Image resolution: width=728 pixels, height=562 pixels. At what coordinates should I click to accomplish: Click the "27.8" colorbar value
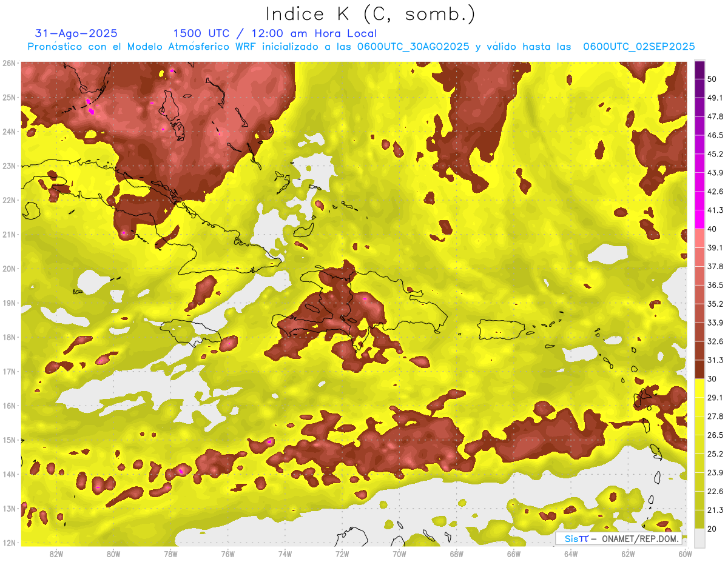tap(715, 416)
